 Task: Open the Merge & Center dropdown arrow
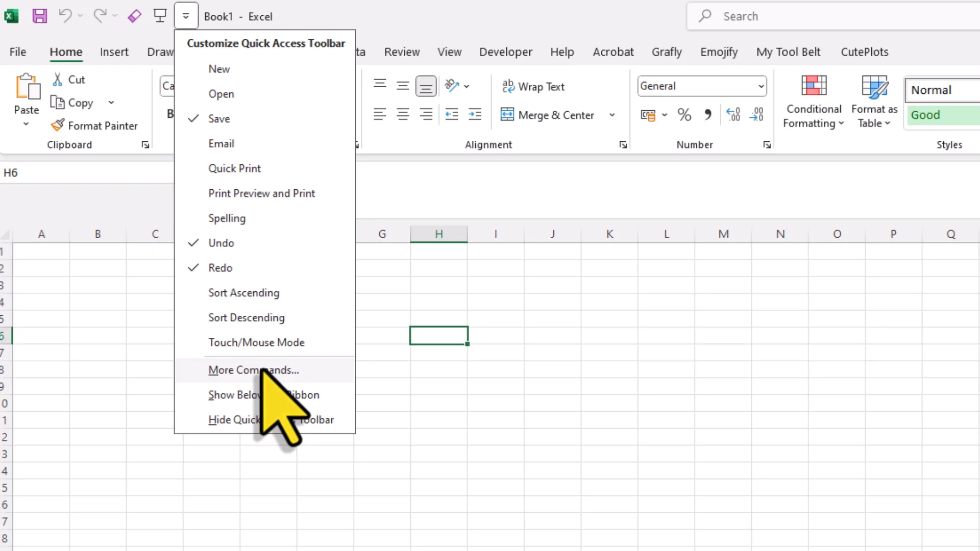pos(612,115)
